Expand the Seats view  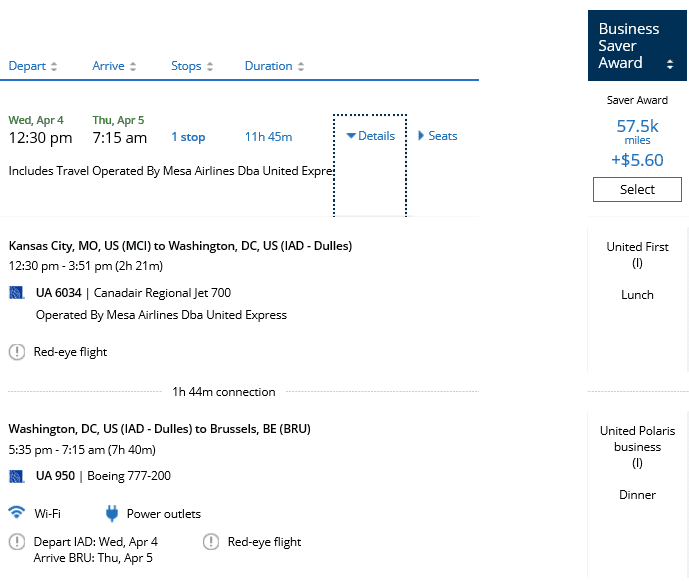click(437, 136)
